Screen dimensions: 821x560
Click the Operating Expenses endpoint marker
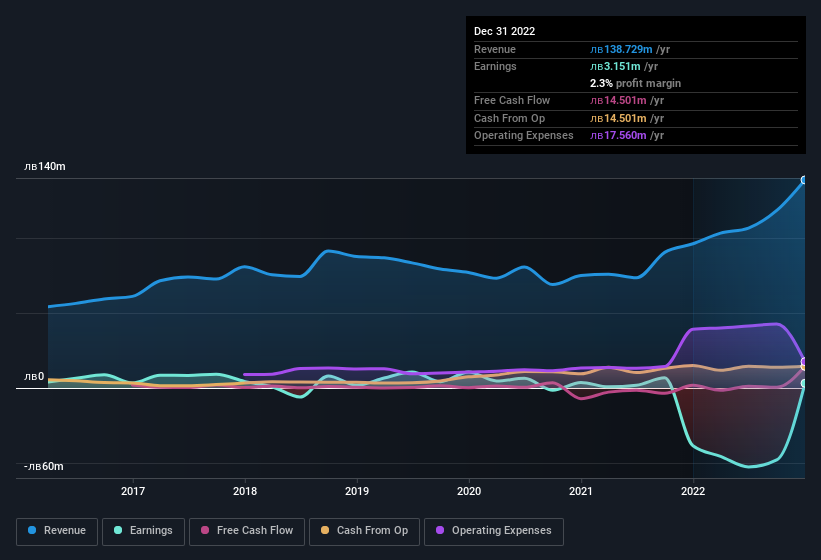click(x=804, y=362)
